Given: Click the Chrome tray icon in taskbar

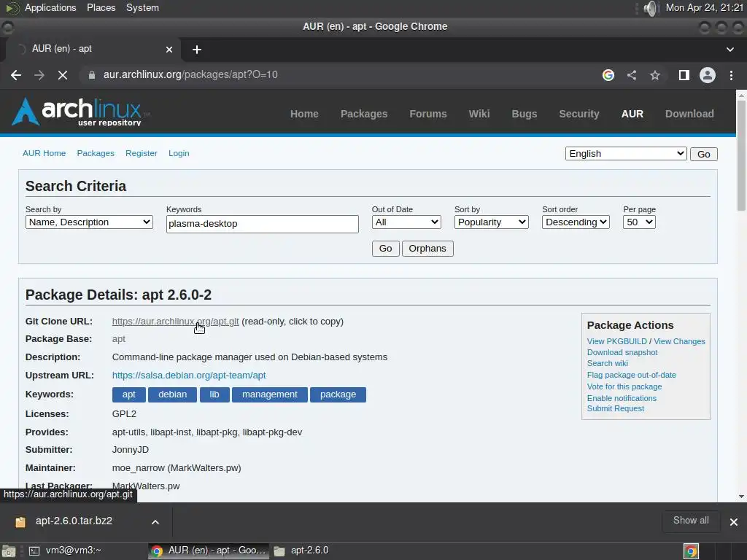Looking at the screenshot, I should pos(691,551).
